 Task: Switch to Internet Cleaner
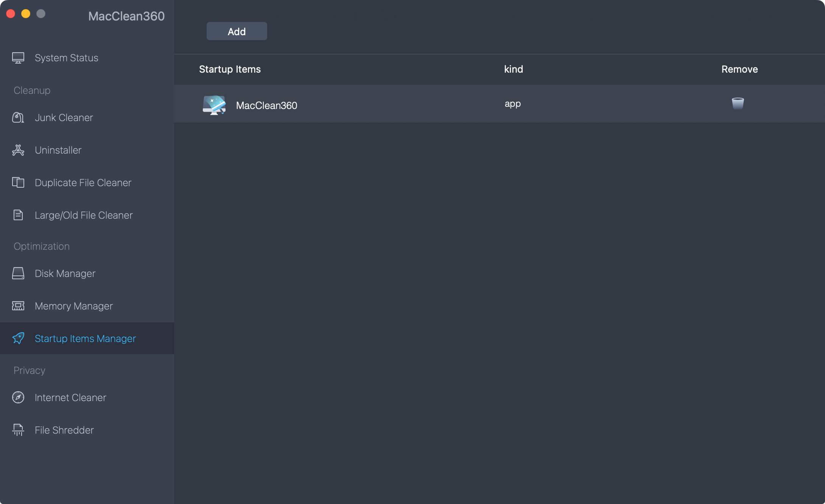70,398
